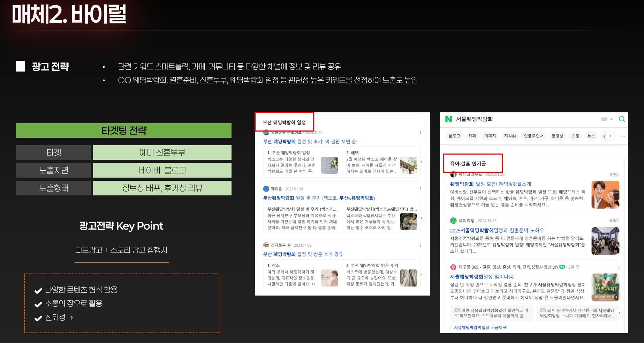Open the exhibition hall thumbnail of 제이웨딩 post
This screenshot has height=343, width=644.
tap(605, 241)
